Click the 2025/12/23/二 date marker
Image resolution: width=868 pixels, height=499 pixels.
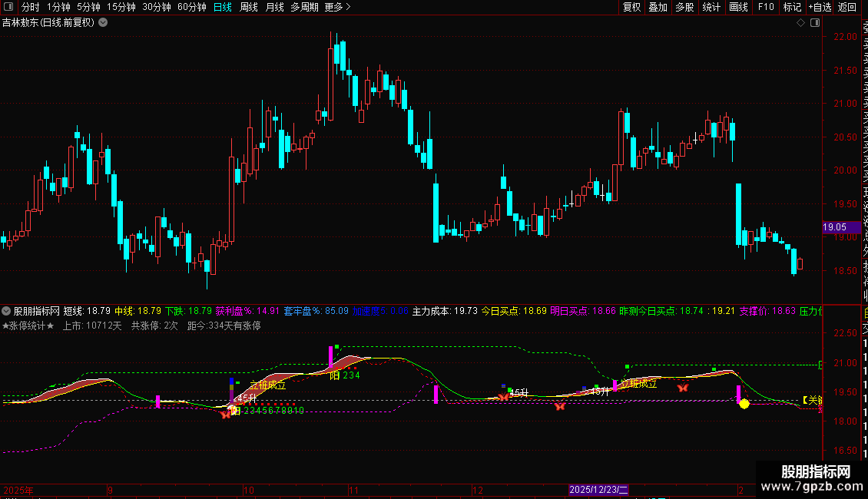pyautogui.click(x=598, y=490)
